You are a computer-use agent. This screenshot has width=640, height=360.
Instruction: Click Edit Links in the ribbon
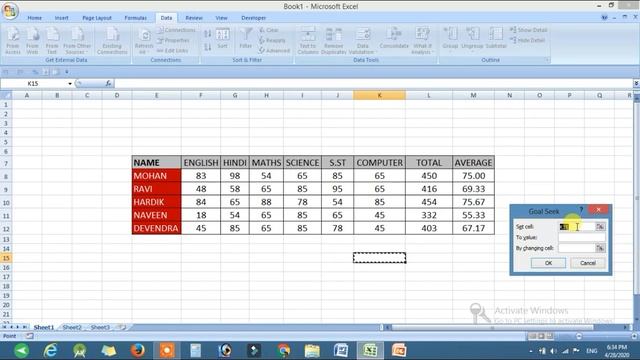click(172, 51)
